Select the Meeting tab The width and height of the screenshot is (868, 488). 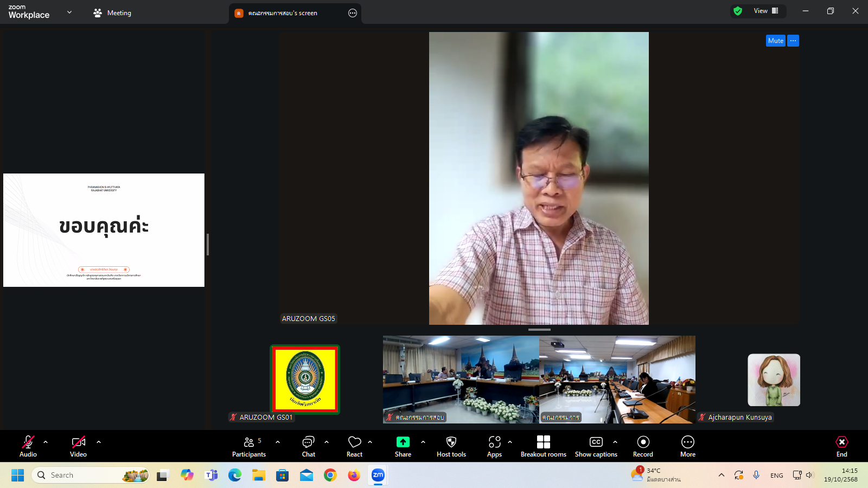pyautogui.click(x=112, y=13)
